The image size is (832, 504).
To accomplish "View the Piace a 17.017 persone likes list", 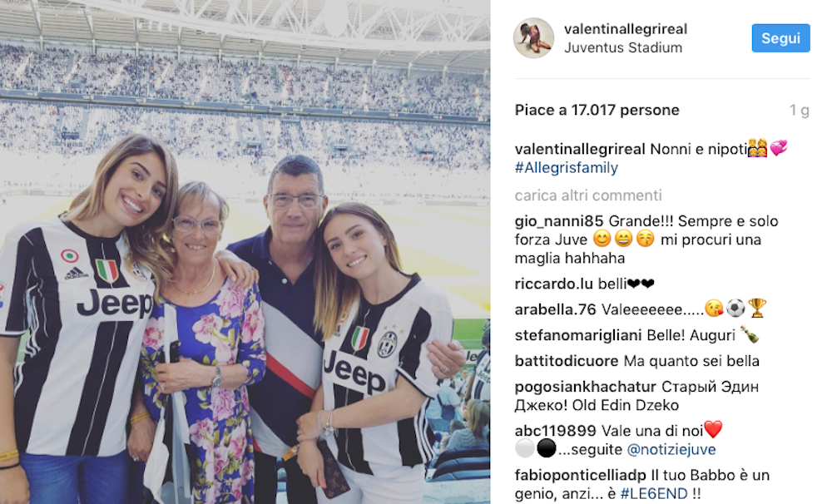I will (597, 110).
